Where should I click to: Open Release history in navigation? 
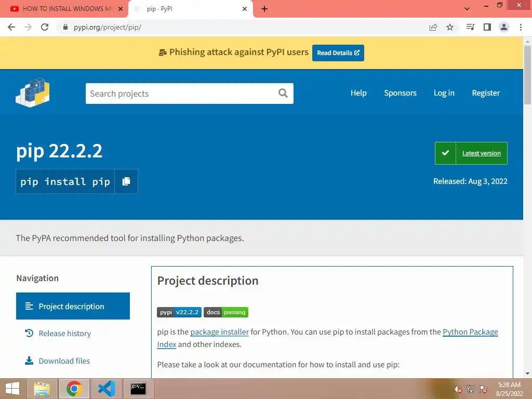64,334
